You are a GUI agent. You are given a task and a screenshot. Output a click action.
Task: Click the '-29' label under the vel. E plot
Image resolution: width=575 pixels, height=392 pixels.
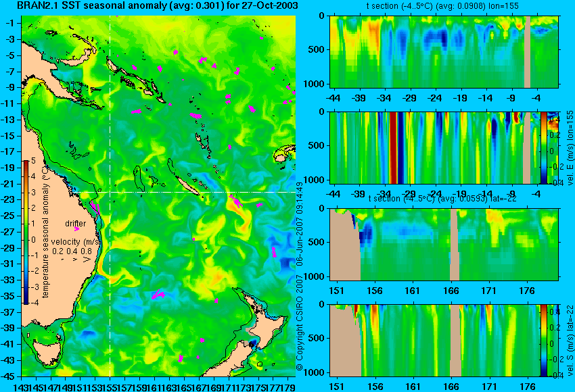[x=409, y=194]
